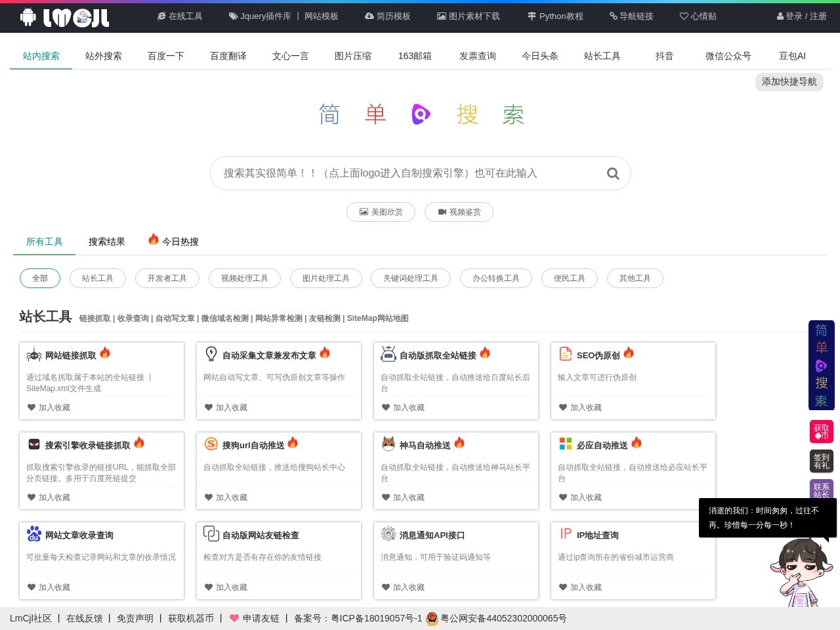Screen dimensions: 840x630
Task: Open the 在线工具 menu in top bar
Action: click(x=180, y=16)
